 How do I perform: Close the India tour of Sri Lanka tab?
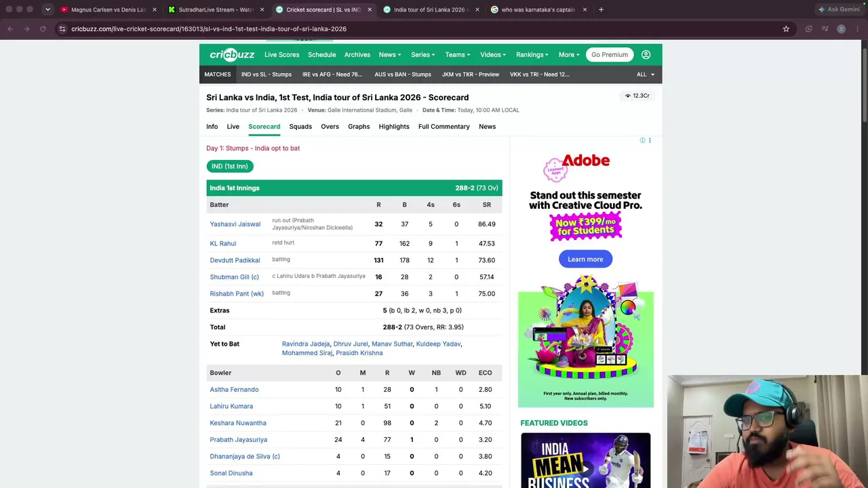(477, 9)
